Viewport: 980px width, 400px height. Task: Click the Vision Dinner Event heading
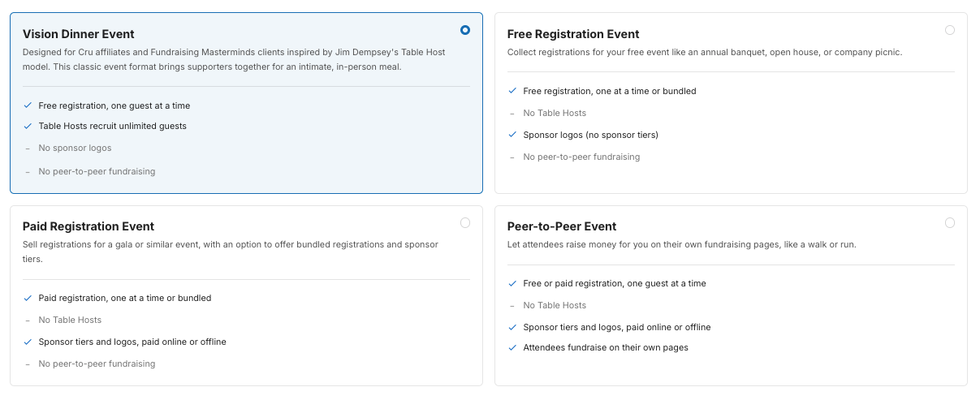79,34
